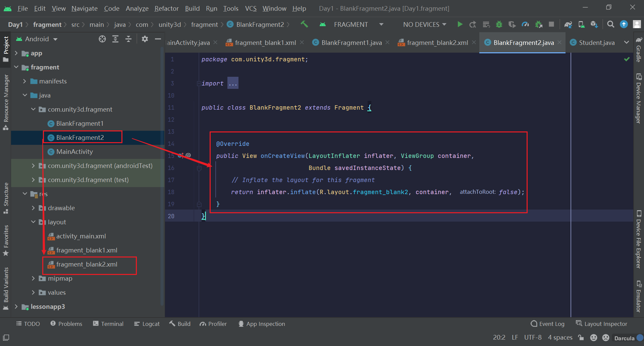The width and height of the screenshot is (644, 346).
Task: Click the sad face feedback icon
Action: [x=606, y=338]
